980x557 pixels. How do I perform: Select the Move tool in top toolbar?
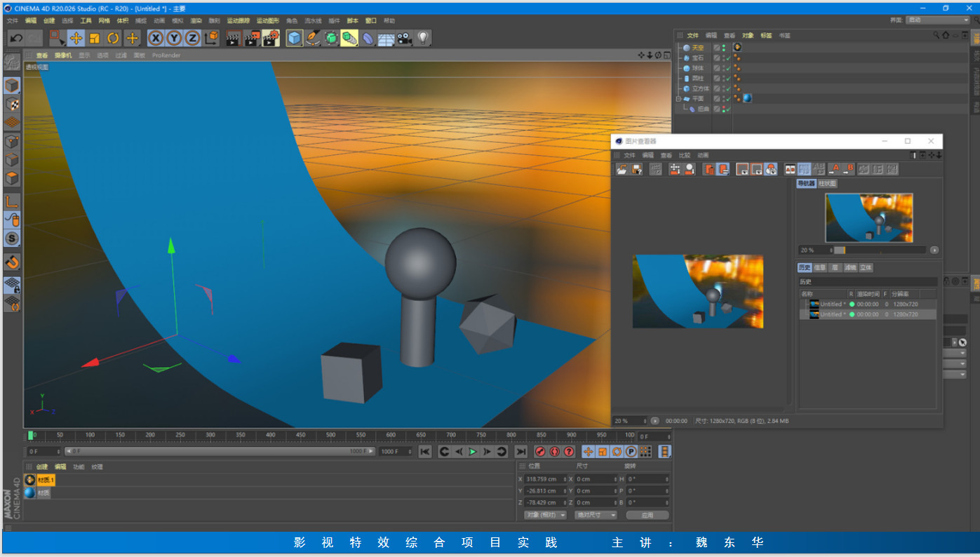[76, 39]
